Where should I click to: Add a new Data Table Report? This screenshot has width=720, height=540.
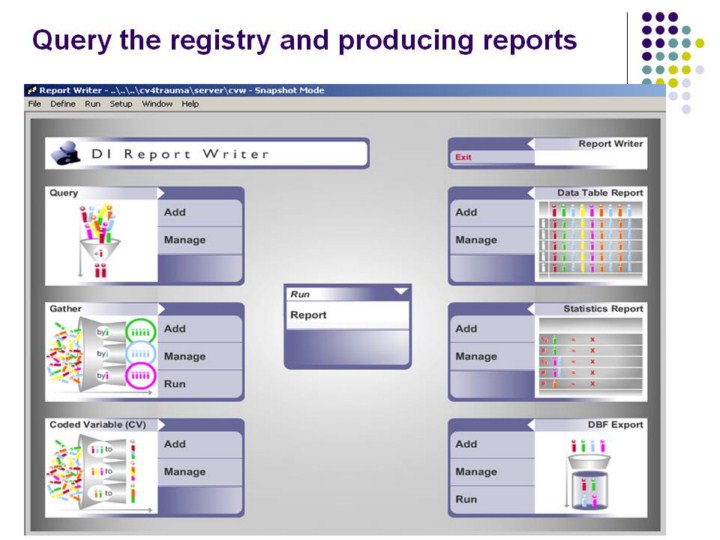(x=466, y=212)
